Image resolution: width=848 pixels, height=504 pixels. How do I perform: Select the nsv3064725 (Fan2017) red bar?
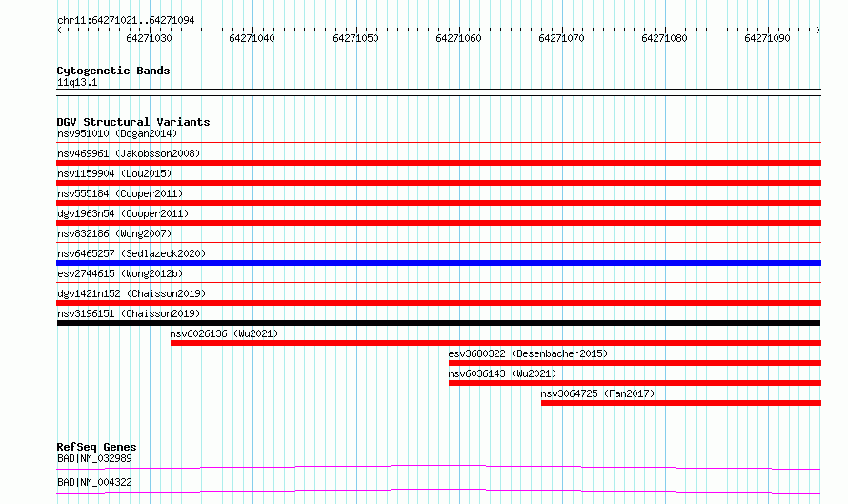pos(681,403)
